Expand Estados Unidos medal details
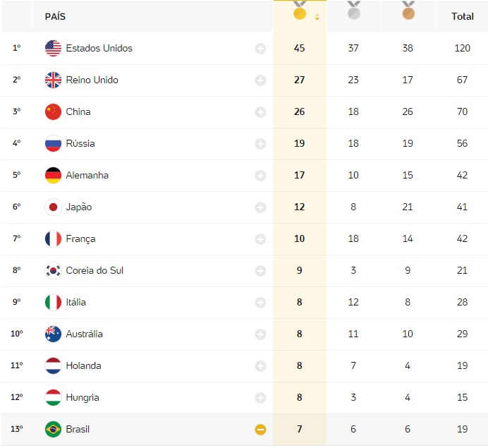The width and height of the screenshot is (488, 448). pos(260,49)
